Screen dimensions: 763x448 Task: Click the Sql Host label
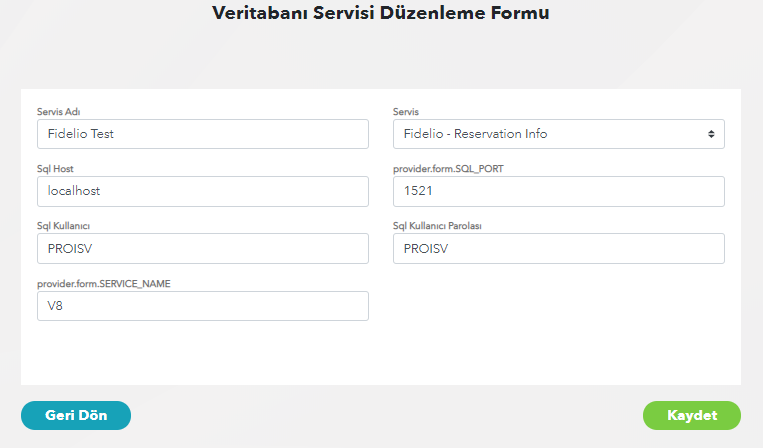click(55, 168)
